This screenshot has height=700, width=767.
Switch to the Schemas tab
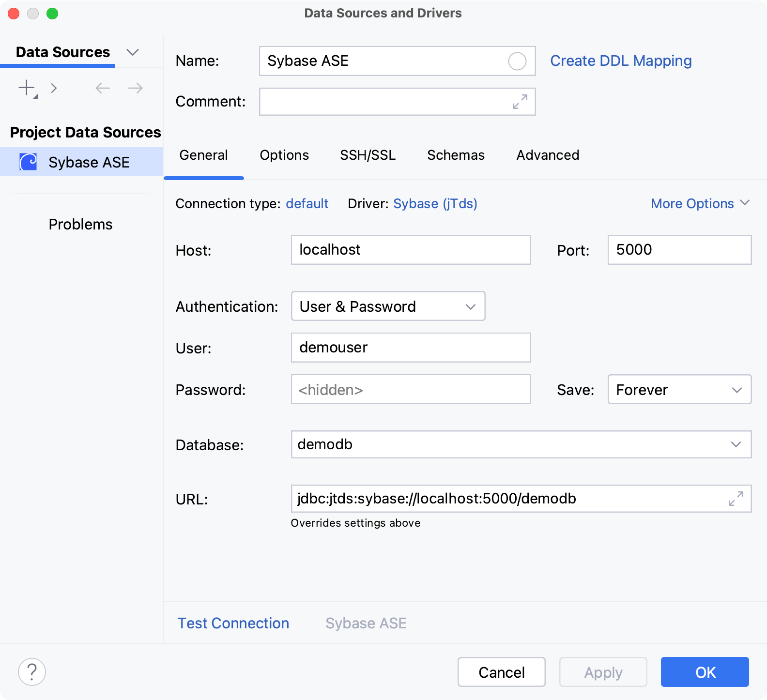coord(455,155)
